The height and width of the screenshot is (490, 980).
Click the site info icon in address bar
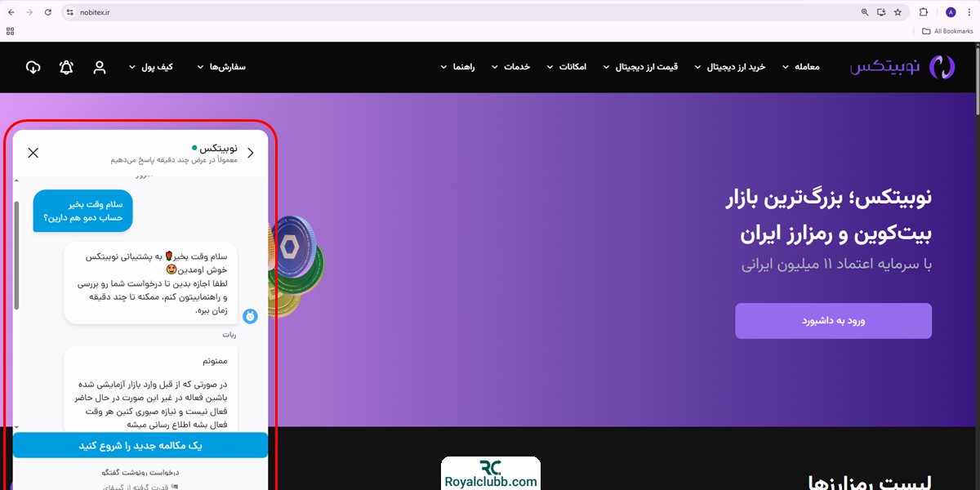[x=69, y=12]
